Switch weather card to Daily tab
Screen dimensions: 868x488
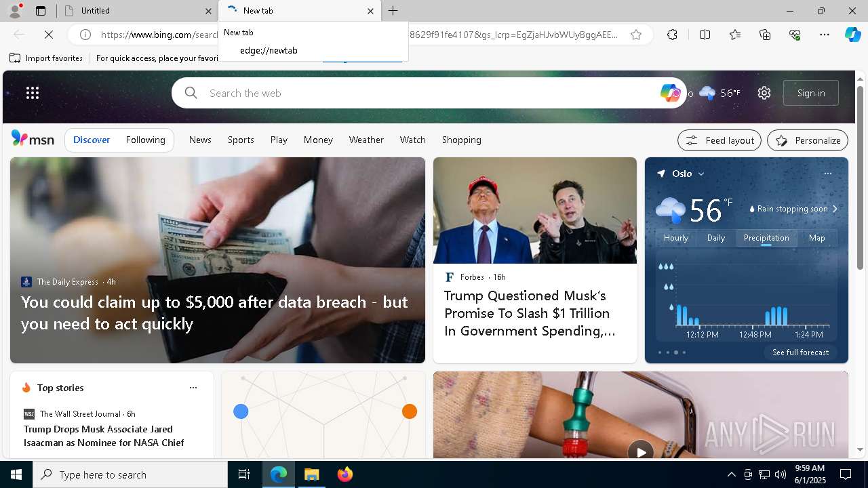click(x=716, y=238)
